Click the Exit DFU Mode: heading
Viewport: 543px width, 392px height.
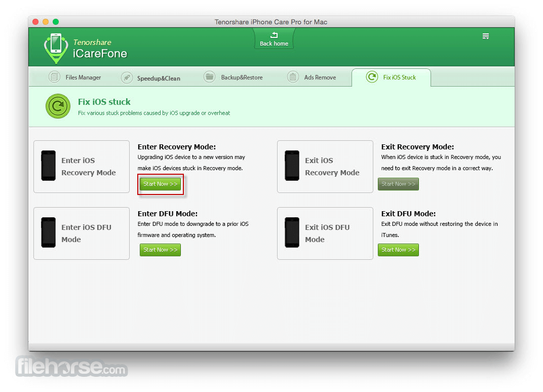point(408,214)
